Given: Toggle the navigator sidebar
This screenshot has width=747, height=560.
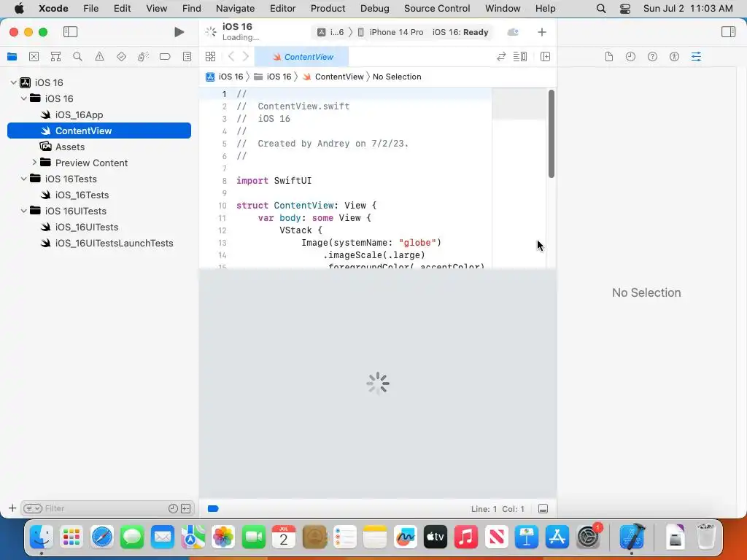Looking at the screenshot, I should pos(70,32).
